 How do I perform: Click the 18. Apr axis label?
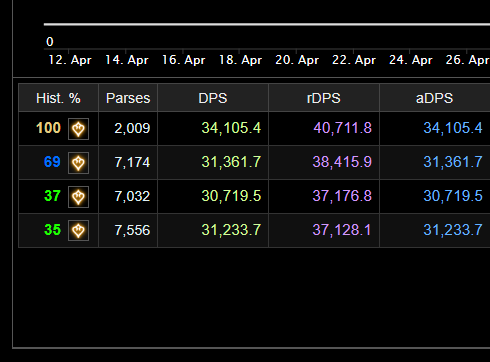pos(240,60)
